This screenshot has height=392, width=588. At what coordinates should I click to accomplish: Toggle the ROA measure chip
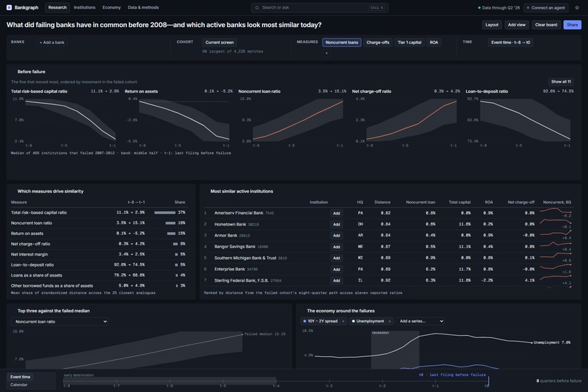[x=434, y=42]
